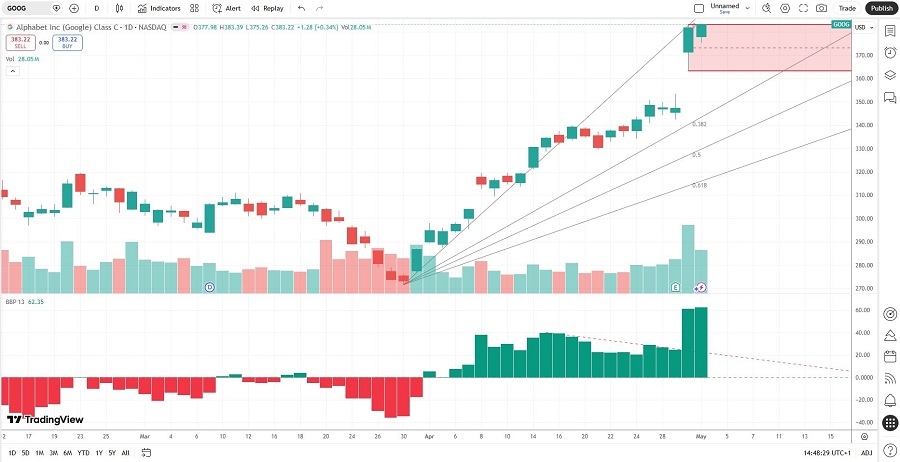Open the Pine editor mountain icon in sidebar
The image size is (900, 462).
890,335
